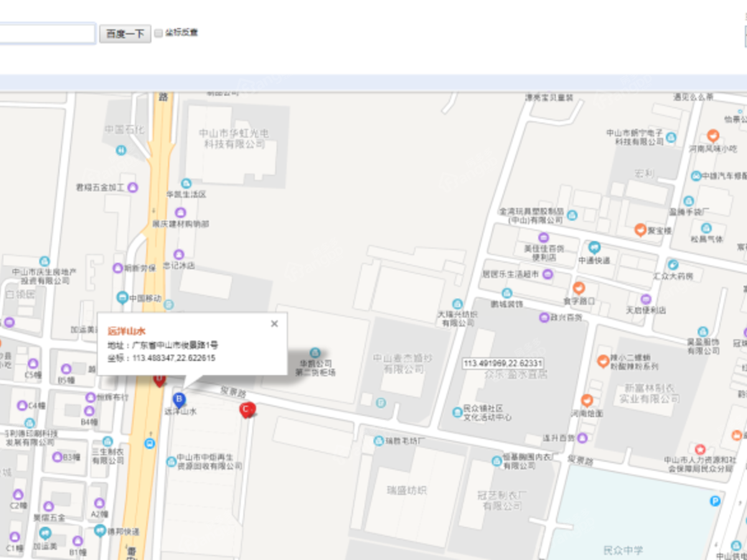
Task: Select the 三生制衣有限公司 icon
Action: pos(108,441)
